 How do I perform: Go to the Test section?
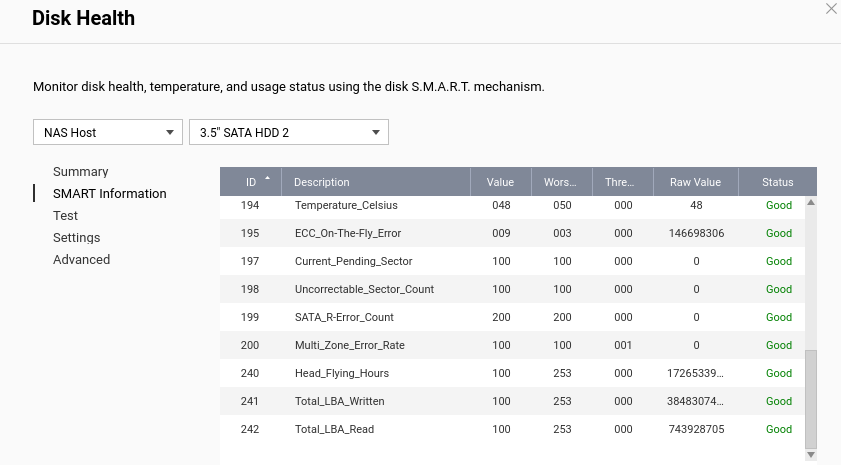[65, 216]
